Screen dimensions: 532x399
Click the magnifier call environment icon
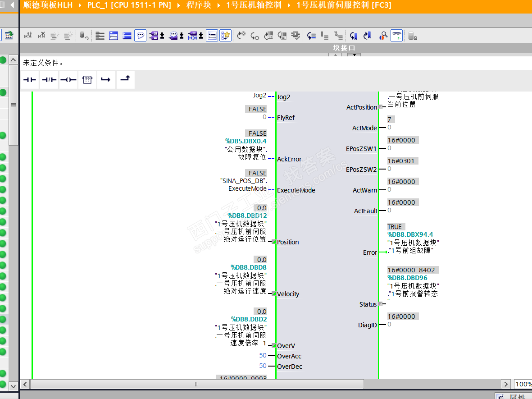tap(383, 35)
